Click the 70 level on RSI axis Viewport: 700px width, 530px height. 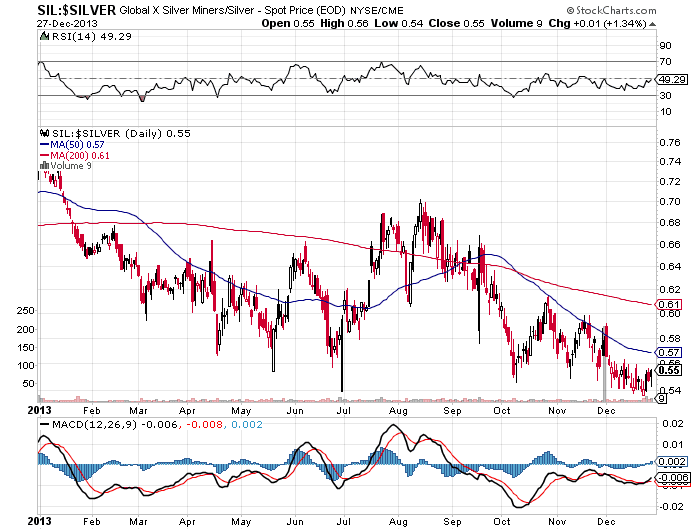[x=665, y=62]
